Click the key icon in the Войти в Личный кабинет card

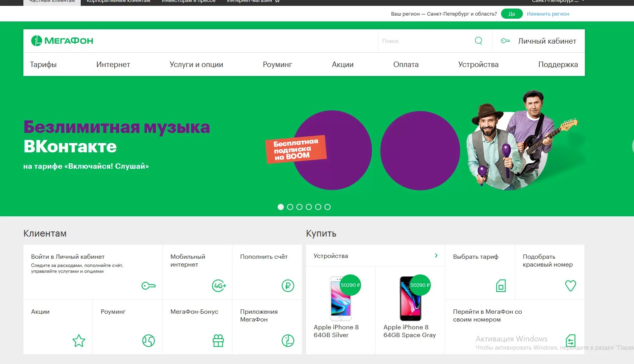coord(149,286)
